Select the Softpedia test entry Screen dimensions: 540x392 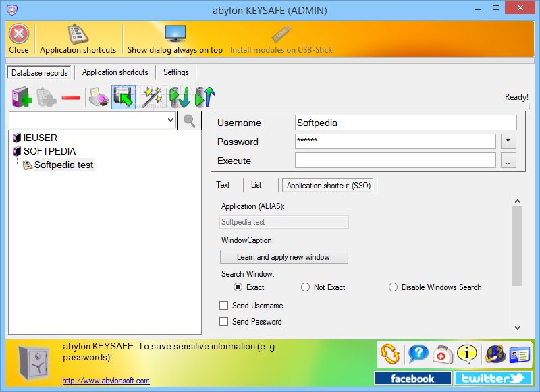[63, 165]
